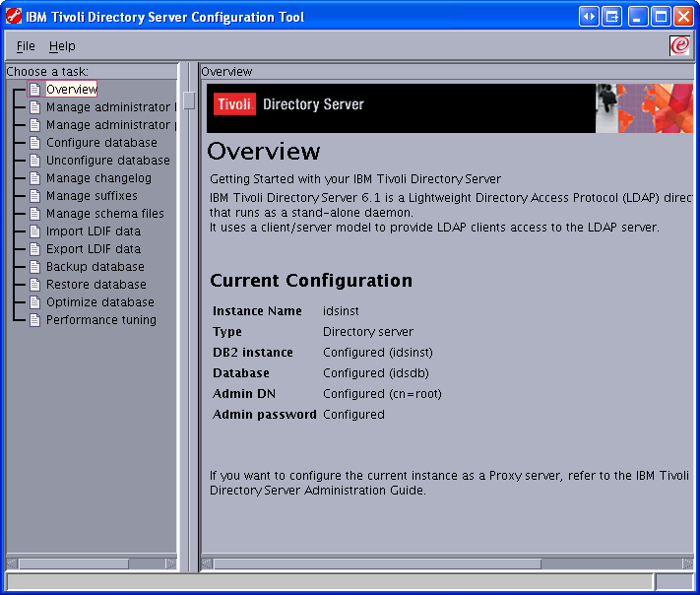Click the title bar wrench application icon
700x595 pixels.
click(14, 16)
